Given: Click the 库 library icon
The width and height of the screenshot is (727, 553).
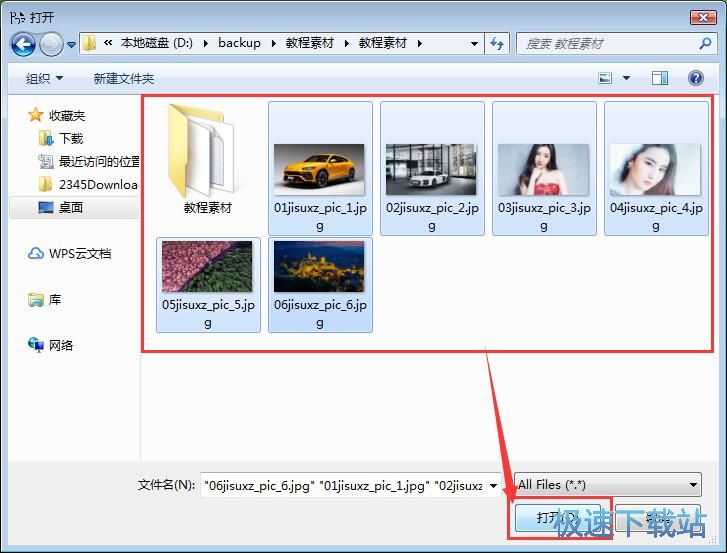Looking at the screenshot, I should [x=36, y=300].
